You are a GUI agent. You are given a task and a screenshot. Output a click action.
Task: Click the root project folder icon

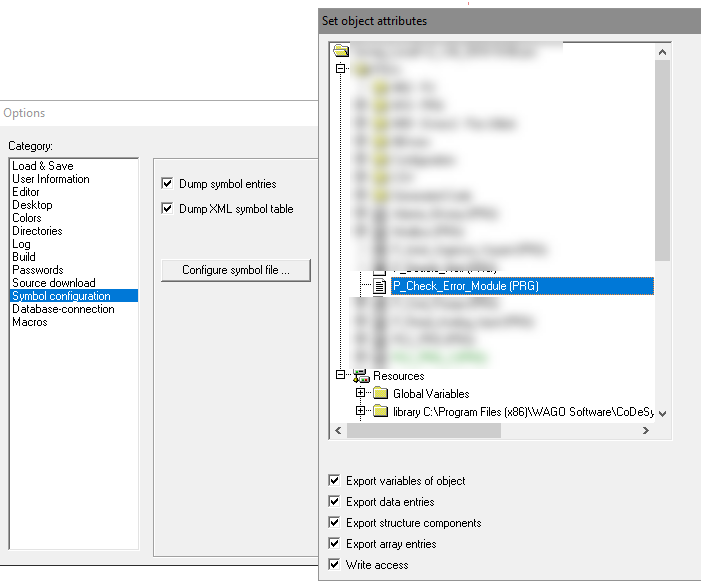(x=341, y=50)
